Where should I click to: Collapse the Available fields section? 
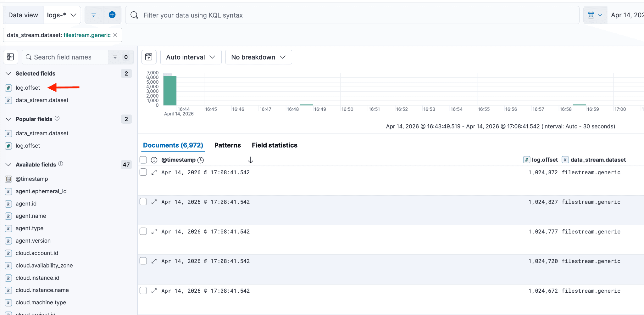(x=9, y=165)
